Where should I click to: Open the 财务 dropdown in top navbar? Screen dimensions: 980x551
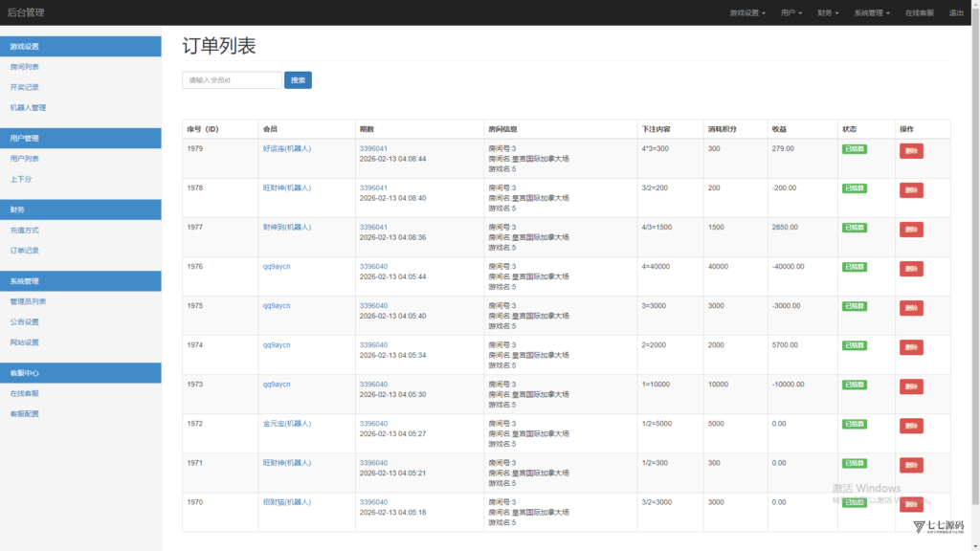tap(828, 13)
